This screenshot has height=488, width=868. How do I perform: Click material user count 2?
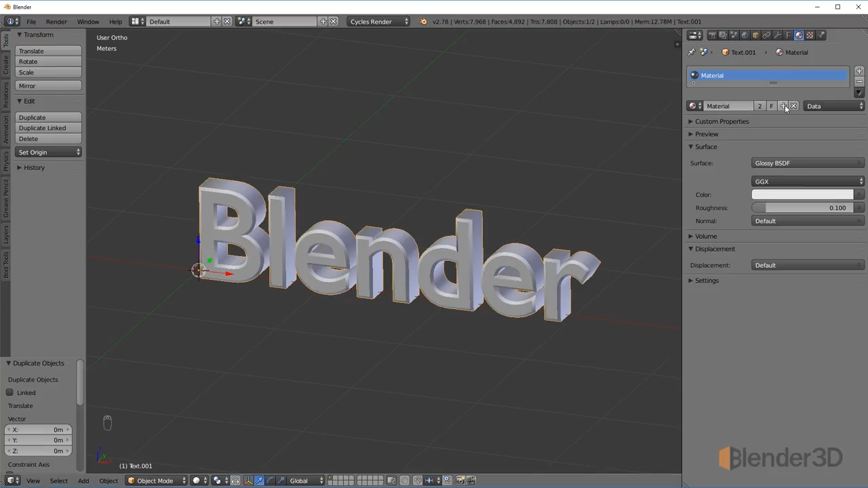(759, 106)
